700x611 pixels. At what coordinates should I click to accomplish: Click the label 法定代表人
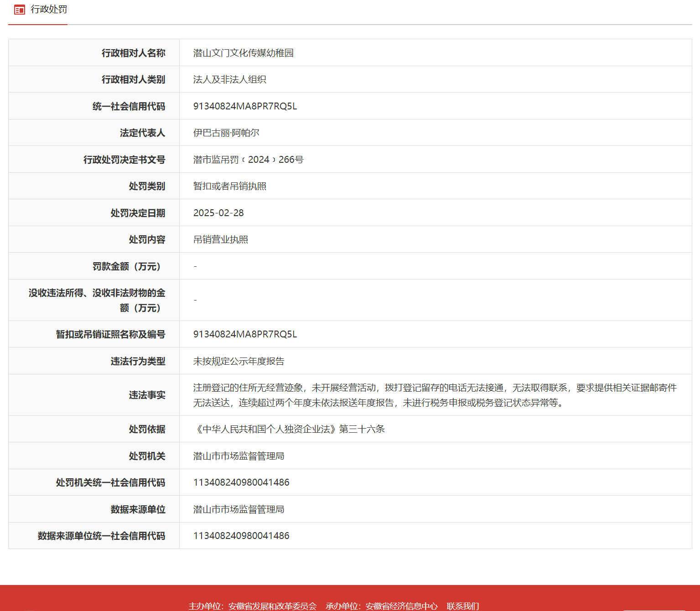click(143, 133)
